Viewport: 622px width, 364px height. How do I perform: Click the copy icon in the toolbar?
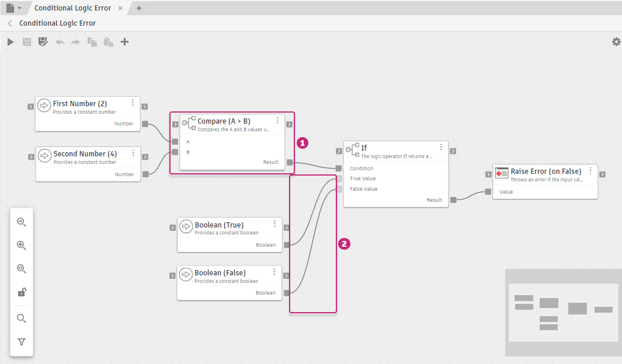pos(92,42)
